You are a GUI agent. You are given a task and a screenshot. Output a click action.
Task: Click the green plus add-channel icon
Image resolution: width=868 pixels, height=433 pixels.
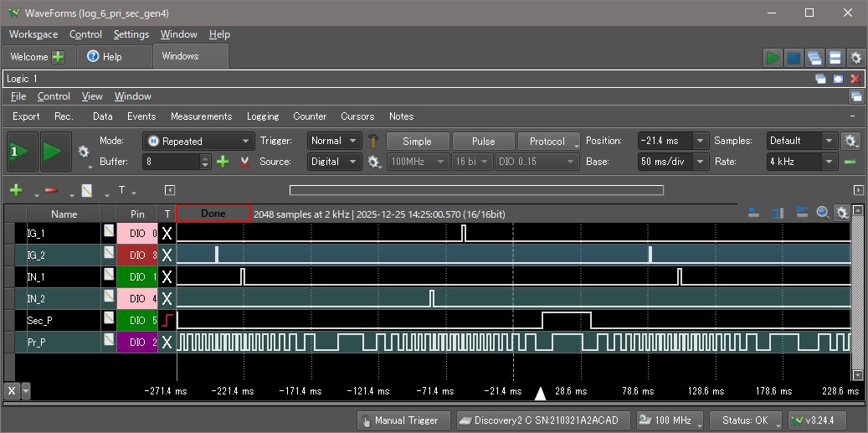click(x=15, y=190)
